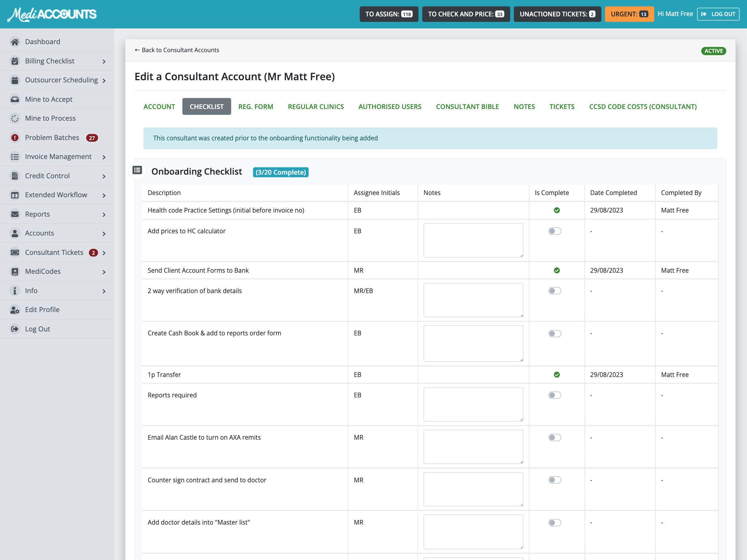Screen dimensions: 747x560
Task: Go back to Consultant Accounts link
Action: pyautogui.click(x=177, y=50)
